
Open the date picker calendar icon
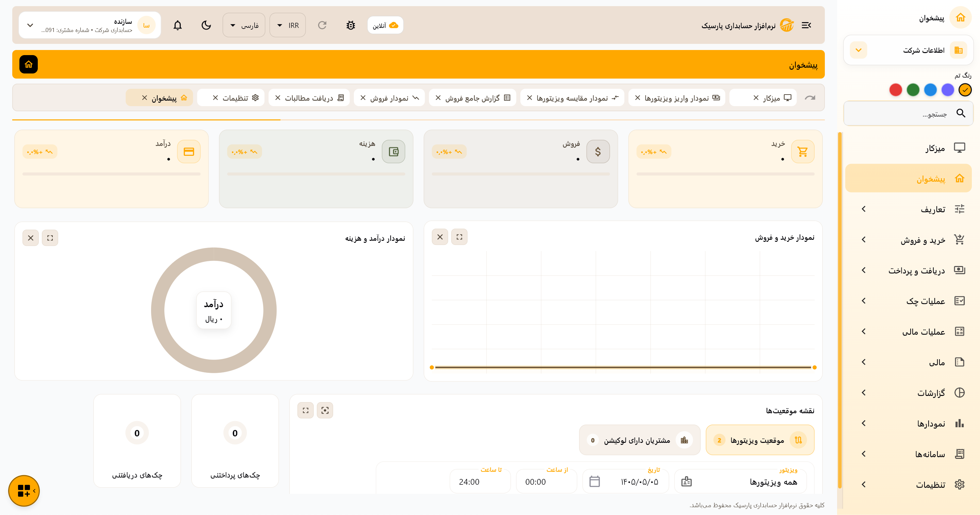click(594, 482)
